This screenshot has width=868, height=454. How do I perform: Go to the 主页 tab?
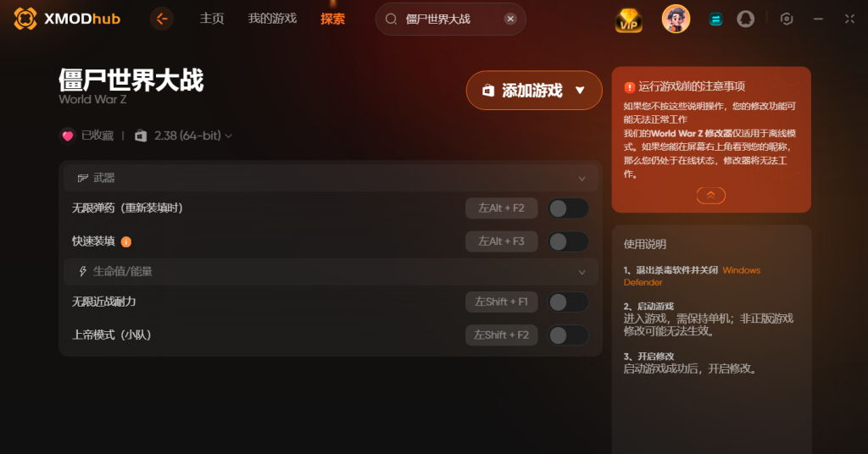pos(211,19)
